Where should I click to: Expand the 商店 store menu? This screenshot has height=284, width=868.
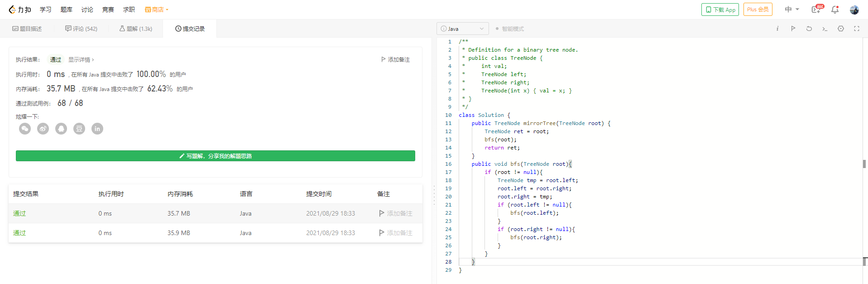(157, 10)
